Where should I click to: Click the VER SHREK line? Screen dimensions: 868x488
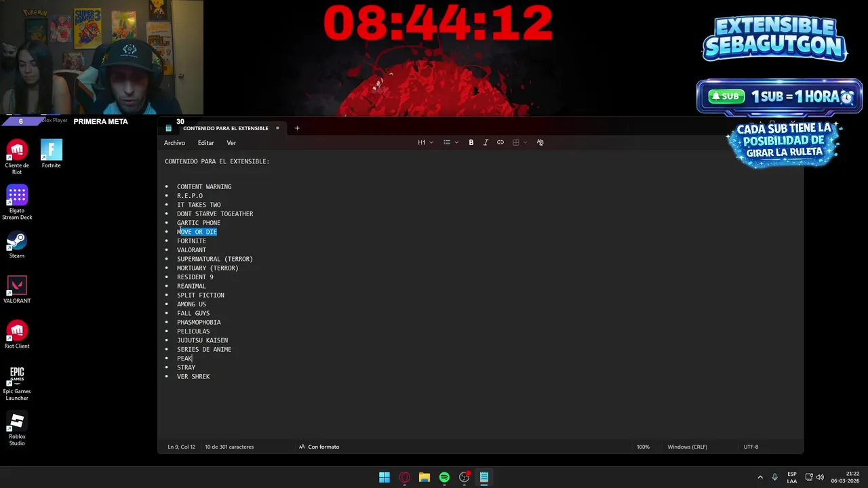[x=193, y=377]
